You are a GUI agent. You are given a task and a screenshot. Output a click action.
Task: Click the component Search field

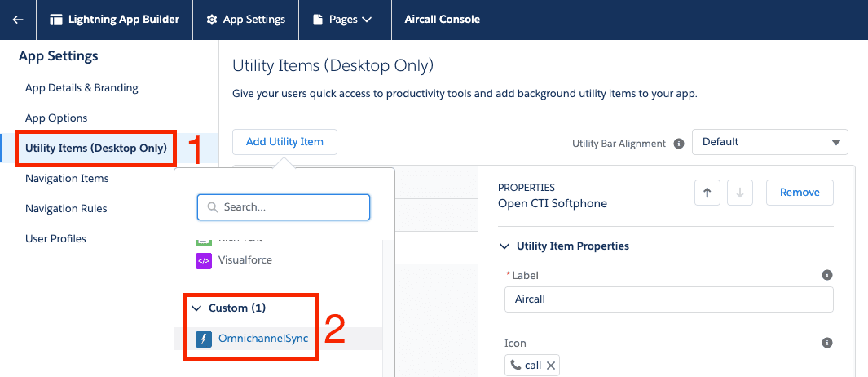[284, 207]
